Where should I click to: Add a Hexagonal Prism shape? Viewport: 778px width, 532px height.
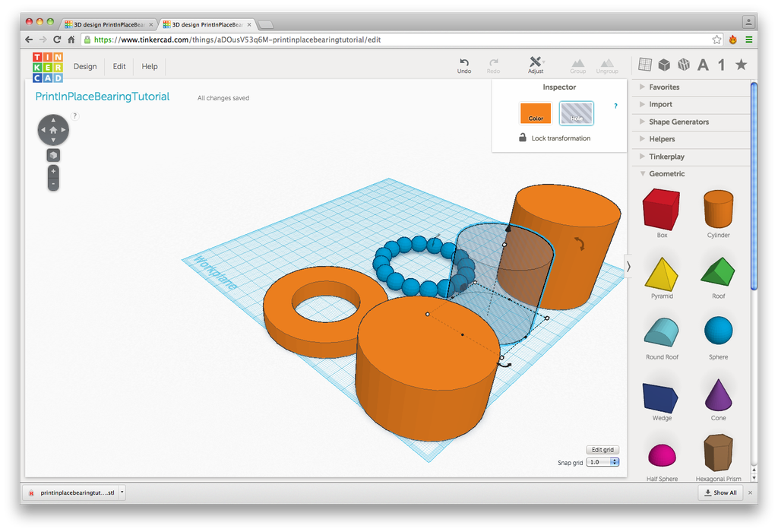(718, 458)
